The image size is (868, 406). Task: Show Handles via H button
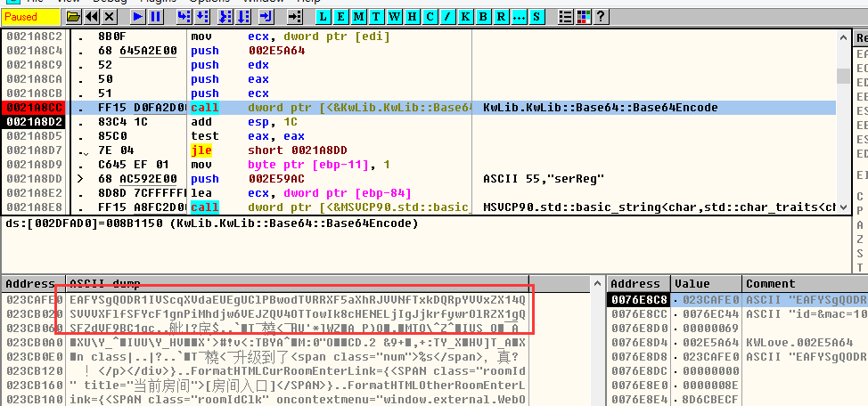[412, 17]
